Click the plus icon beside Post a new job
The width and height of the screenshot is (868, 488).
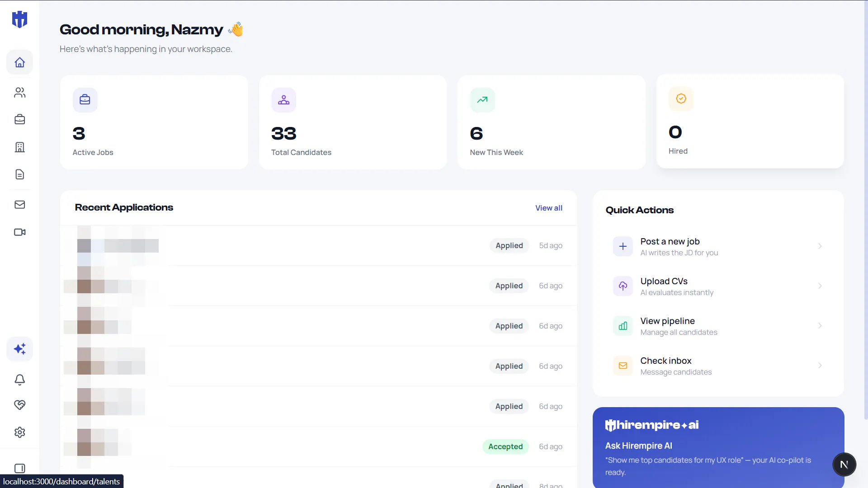[x=623, y=246]
